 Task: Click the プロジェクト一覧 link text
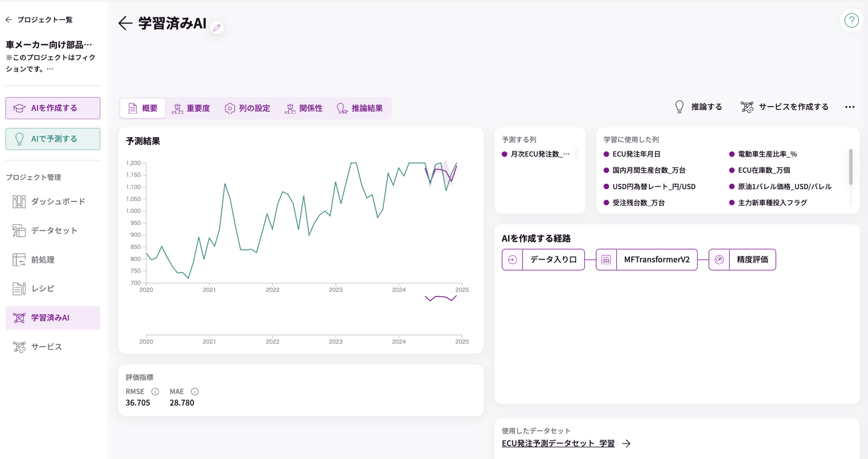tap(44, 20)
